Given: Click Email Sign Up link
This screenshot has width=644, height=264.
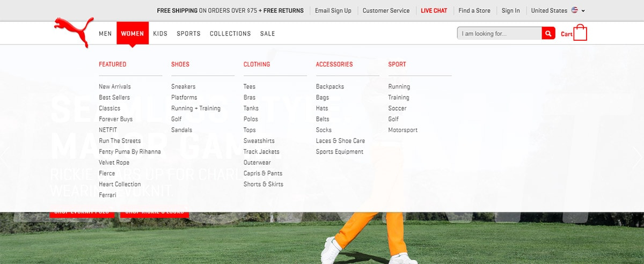Looking at the screenshot, I should (x=333, y=11).
